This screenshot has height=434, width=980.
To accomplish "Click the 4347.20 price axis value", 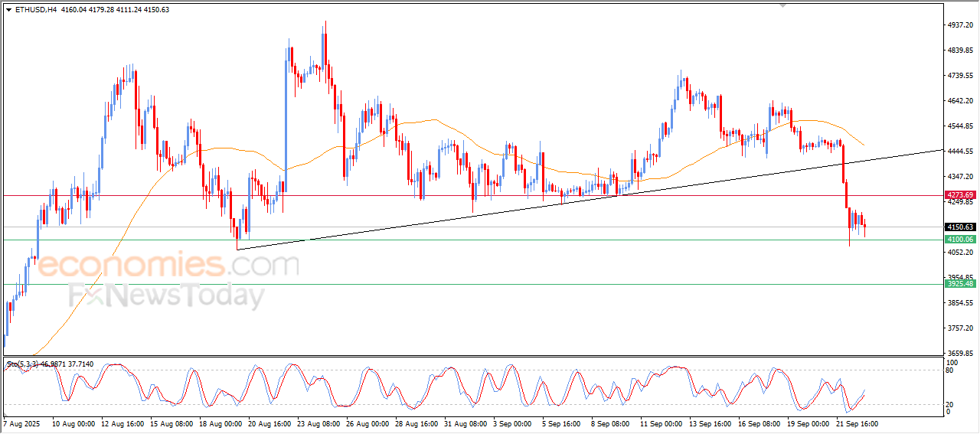I will click(960, 177).
